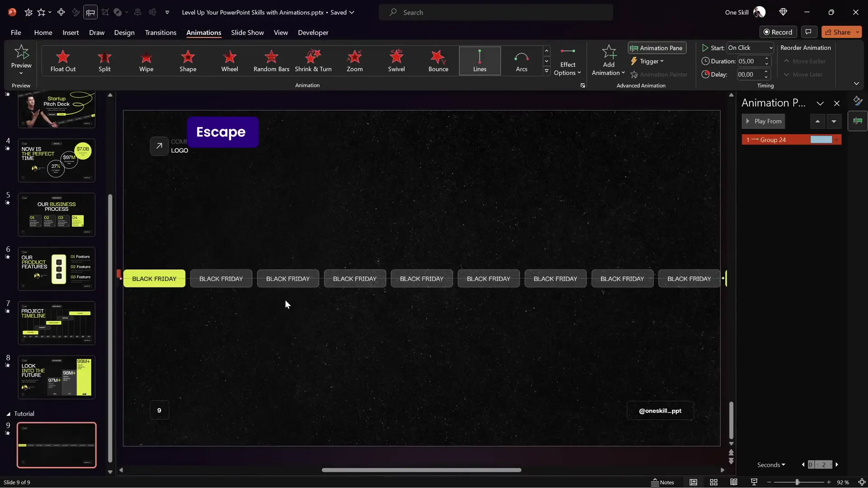Apply the Wheel animation to the selection
The image size is (868, 488).
pos(229,61)
